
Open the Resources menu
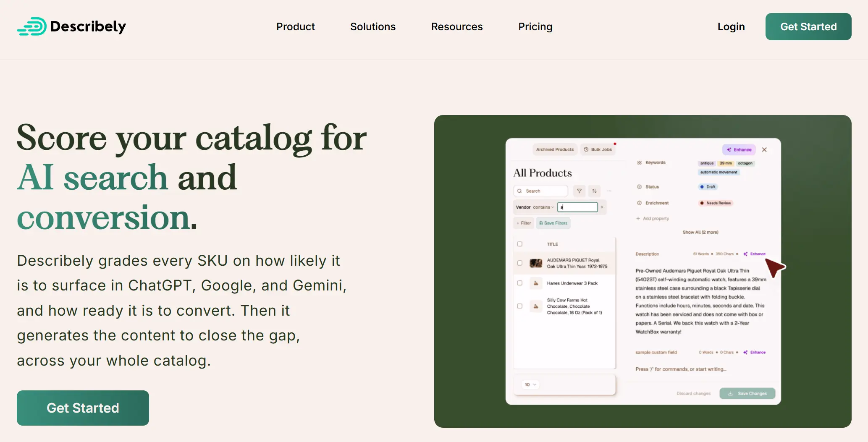457,26
